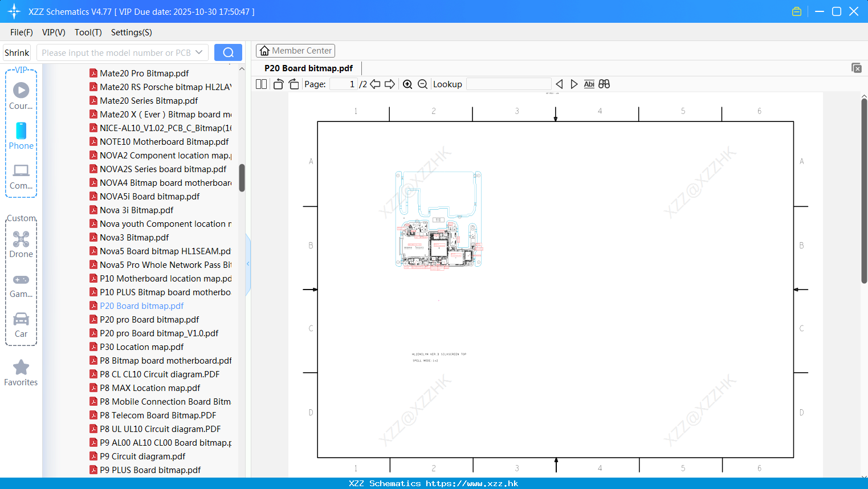Go to next page arrow
The width and height of the screenshot is (868, 489).
[390, 84]
